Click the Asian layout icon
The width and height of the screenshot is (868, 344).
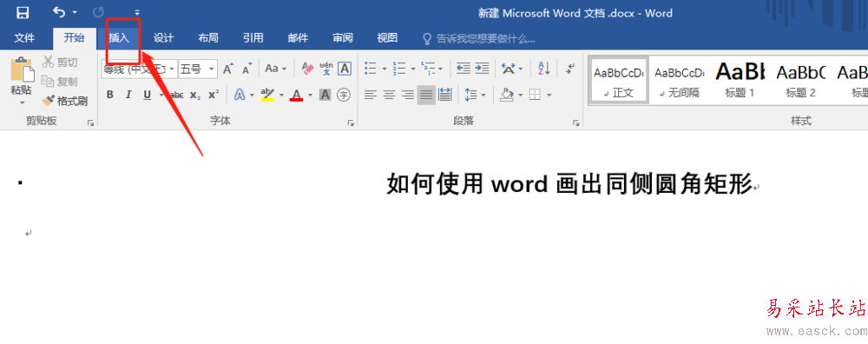(x=508, y=69)
